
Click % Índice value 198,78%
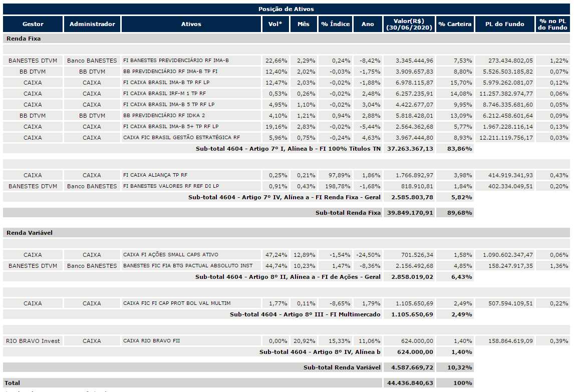coord(338,186)
